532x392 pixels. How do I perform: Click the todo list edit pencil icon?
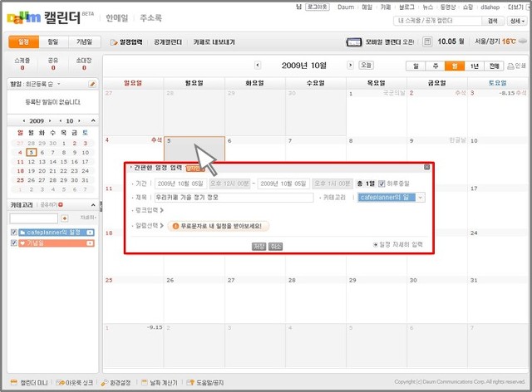tap(92, 84)
